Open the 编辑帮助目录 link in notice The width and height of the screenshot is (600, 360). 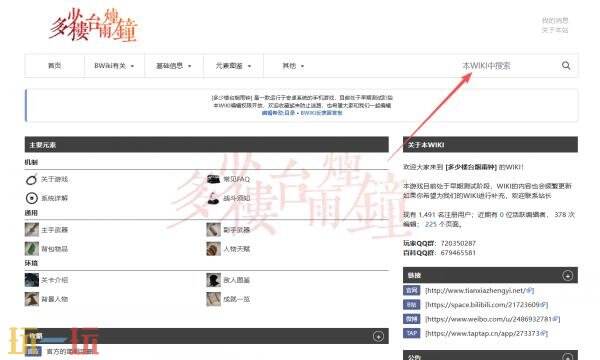pyautogui.click(x=279, y=113)
